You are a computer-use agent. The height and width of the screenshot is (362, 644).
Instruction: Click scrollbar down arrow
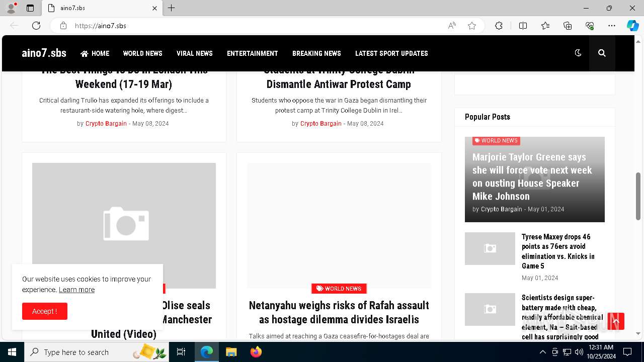pyautogui.click(x=638, y=333)
